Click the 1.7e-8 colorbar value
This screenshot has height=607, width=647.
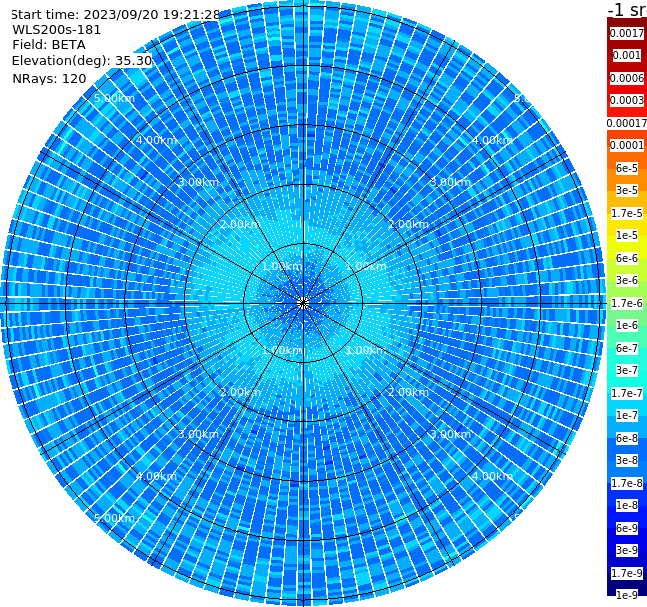[627, 483]
